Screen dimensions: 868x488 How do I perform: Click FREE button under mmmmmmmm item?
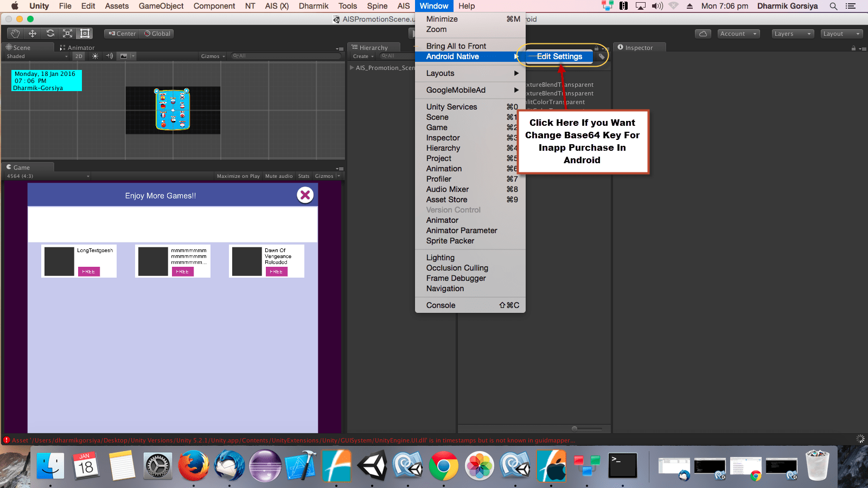click(182, 271)
